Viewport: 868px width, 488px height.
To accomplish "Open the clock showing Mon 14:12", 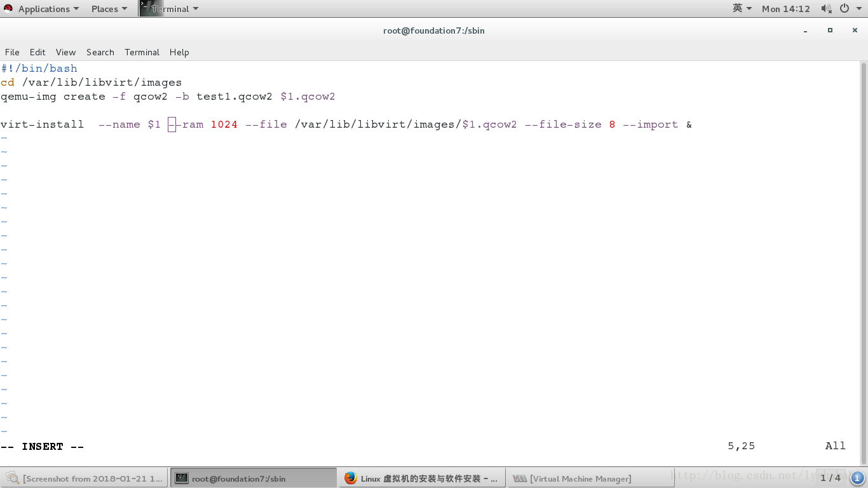I will (x=786, y=9).
